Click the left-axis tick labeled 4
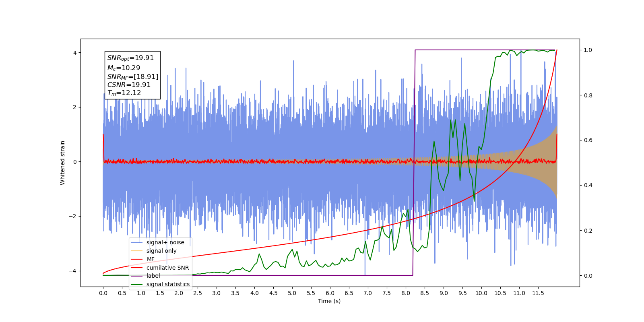Image resolution: width=644 pixels, height=322 pixels. coord(75,53)
